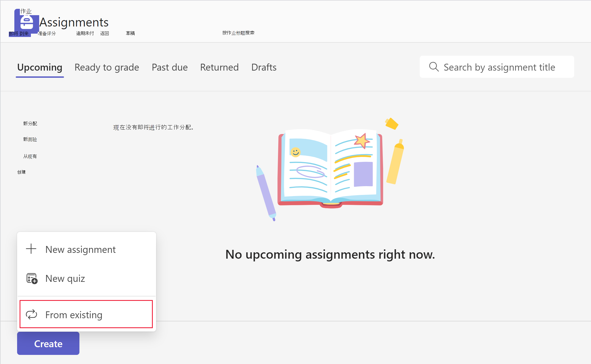Screen dimensions: 591x364
Task: Open the Ready to grade tab
Action: (107, 67)
